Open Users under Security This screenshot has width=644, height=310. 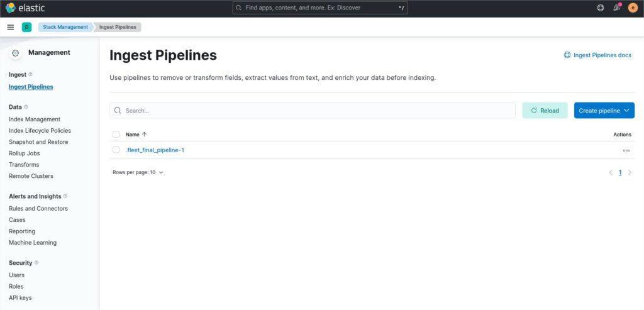pyautogui.click(x=16, y=275)
